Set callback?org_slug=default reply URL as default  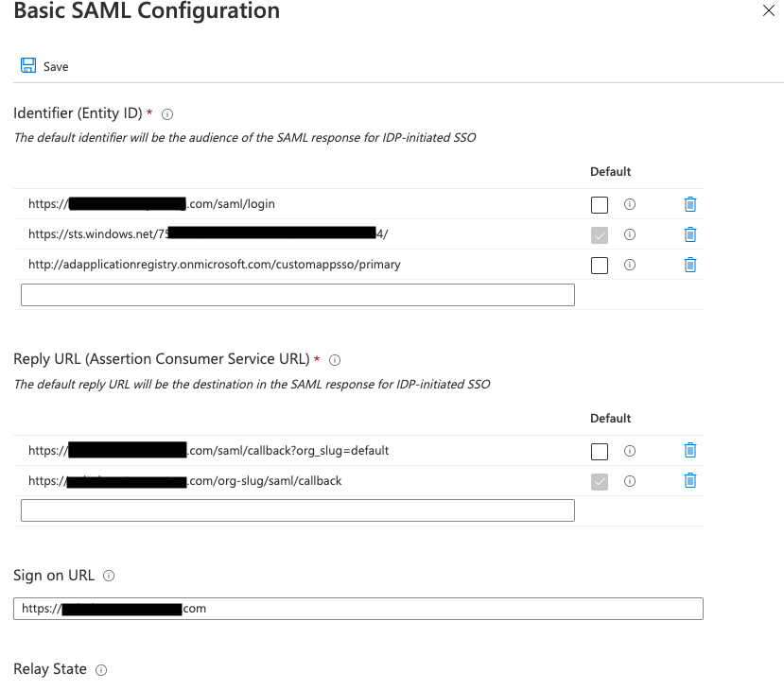(x=599, y=451)
